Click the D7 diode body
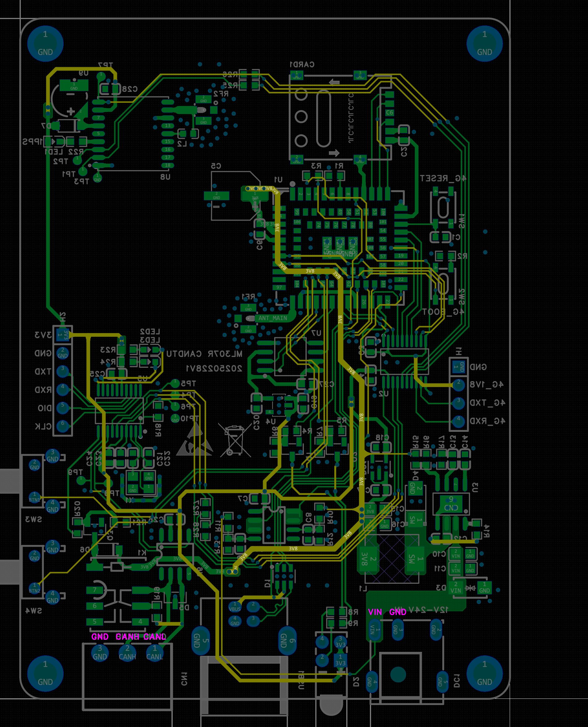 pos(68,126)
